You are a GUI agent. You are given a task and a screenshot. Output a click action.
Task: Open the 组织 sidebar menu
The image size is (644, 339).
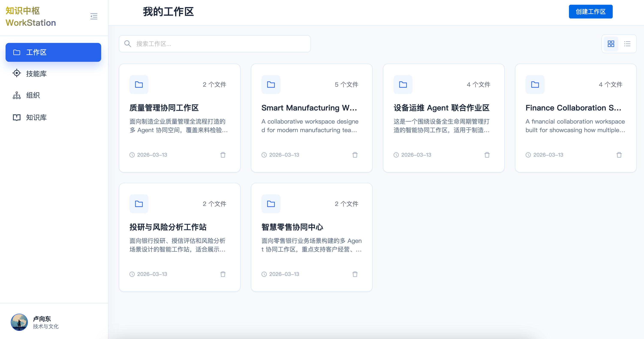[33, 95]
